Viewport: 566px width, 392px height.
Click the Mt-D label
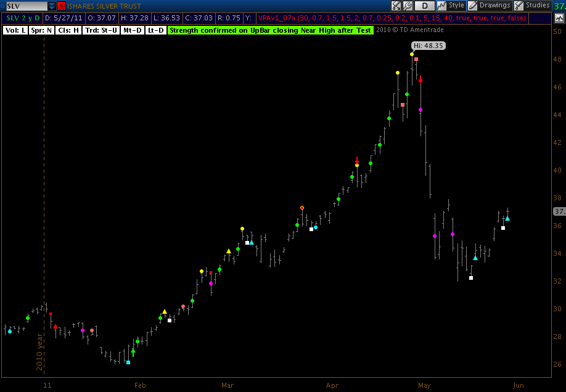pos(132,30)
